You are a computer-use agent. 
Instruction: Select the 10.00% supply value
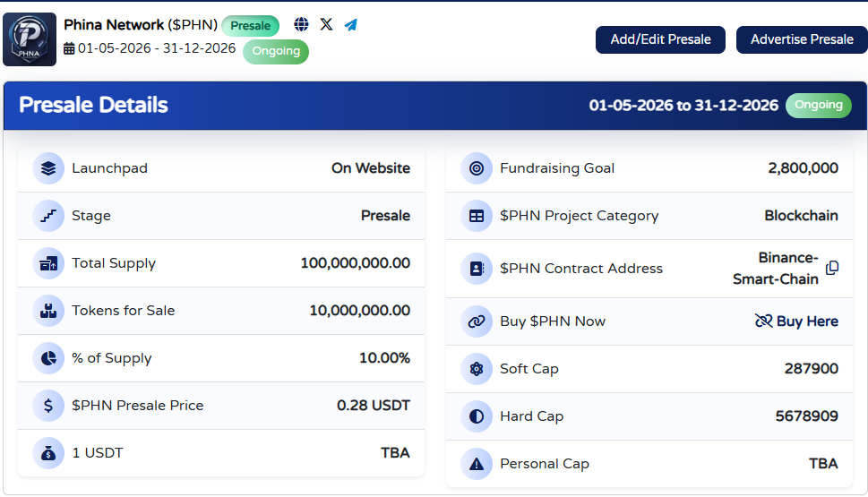pos(384,358)
